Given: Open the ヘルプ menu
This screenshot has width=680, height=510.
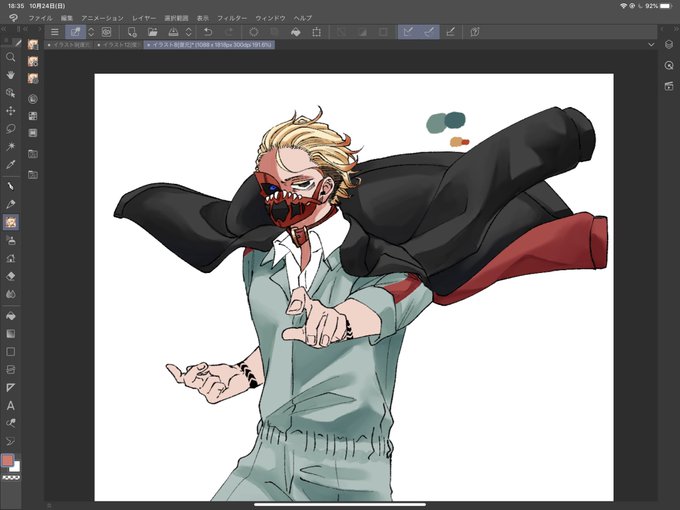Looking at the screenshot, I should tap(303, 18).
